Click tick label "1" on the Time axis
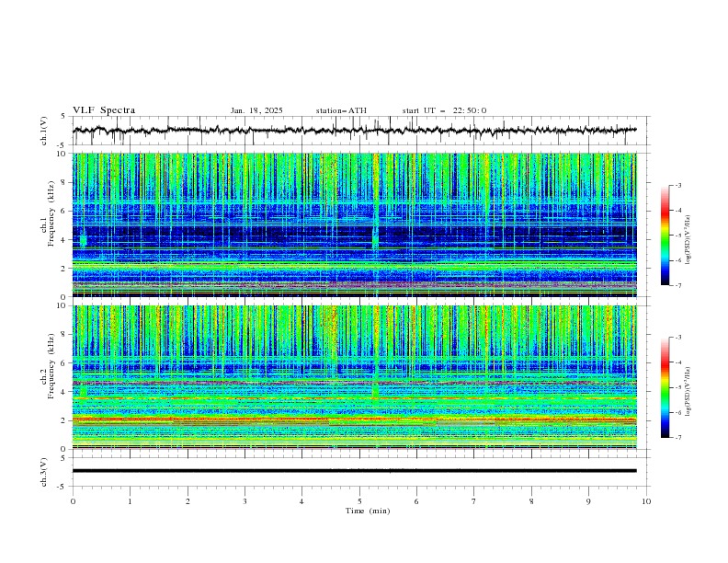The image size is (728, 563). pyautogui.click(x=130, y=501)
